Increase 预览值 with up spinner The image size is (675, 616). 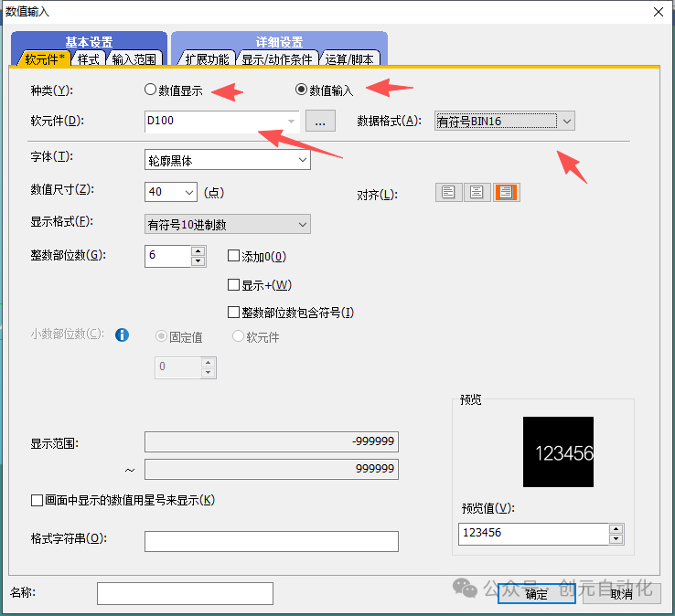[616, 529]
